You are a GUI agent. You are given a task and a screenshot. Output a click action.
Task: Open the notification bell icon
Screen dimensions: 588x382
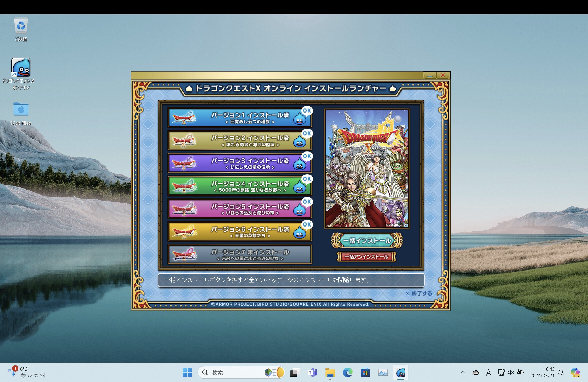click(x=561, y=372)
